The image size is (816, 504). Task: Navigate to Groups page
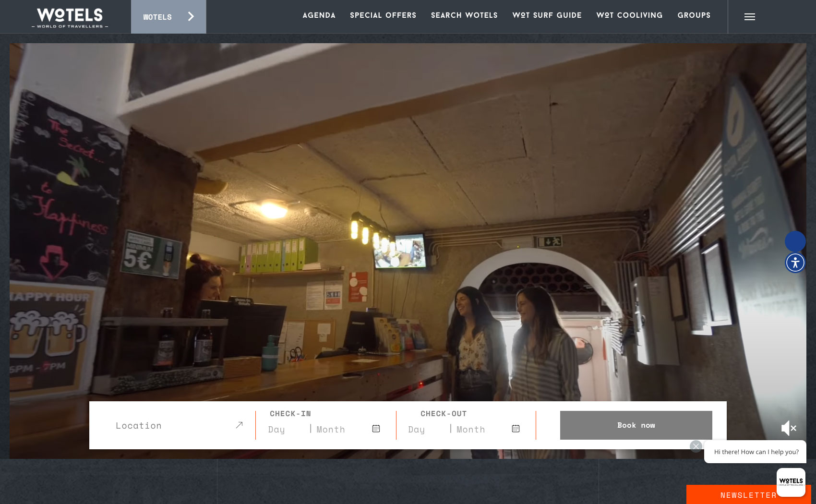point(694,15)
